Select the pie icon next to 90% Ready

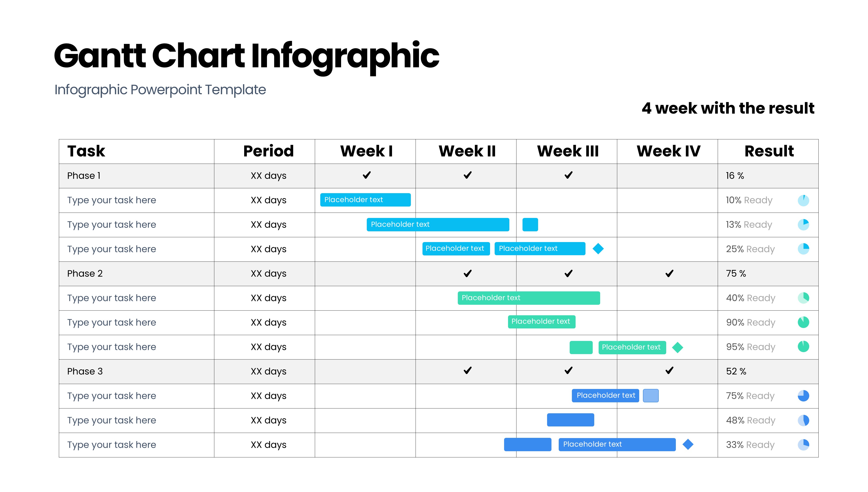tap(803, 322)
